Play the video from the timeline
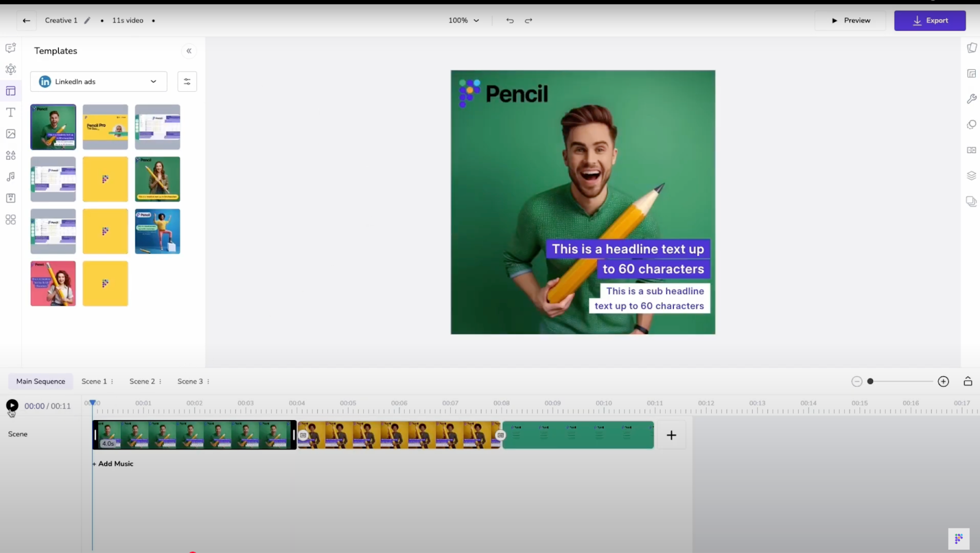The image size is (980, 553). pos(12,405)
